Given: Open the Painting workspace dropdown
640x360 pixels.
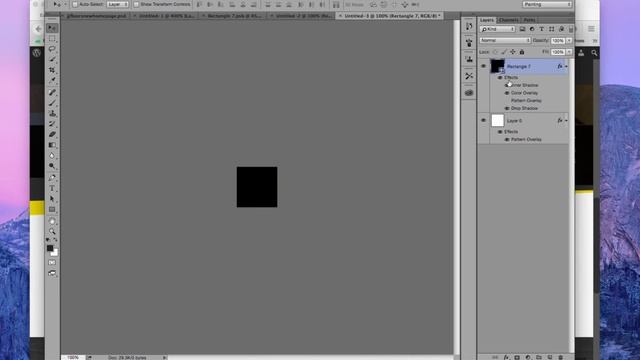Looking at the screenshot, I should pos(547,4).
